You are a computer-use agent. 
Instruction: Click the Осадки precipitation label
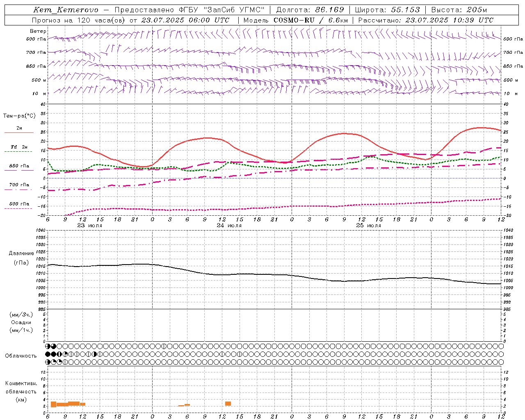21,322
